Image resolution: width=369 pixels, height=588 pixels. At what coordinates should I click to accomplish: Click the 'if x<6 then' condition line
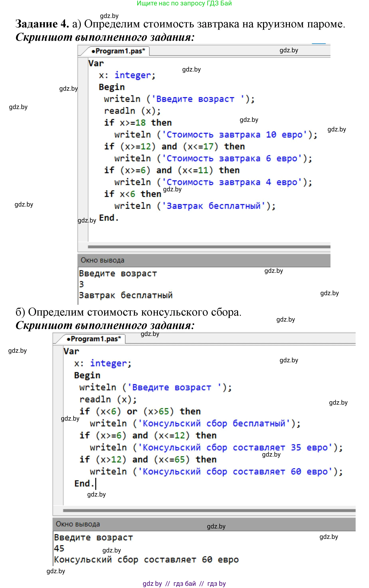coord(133,194)
